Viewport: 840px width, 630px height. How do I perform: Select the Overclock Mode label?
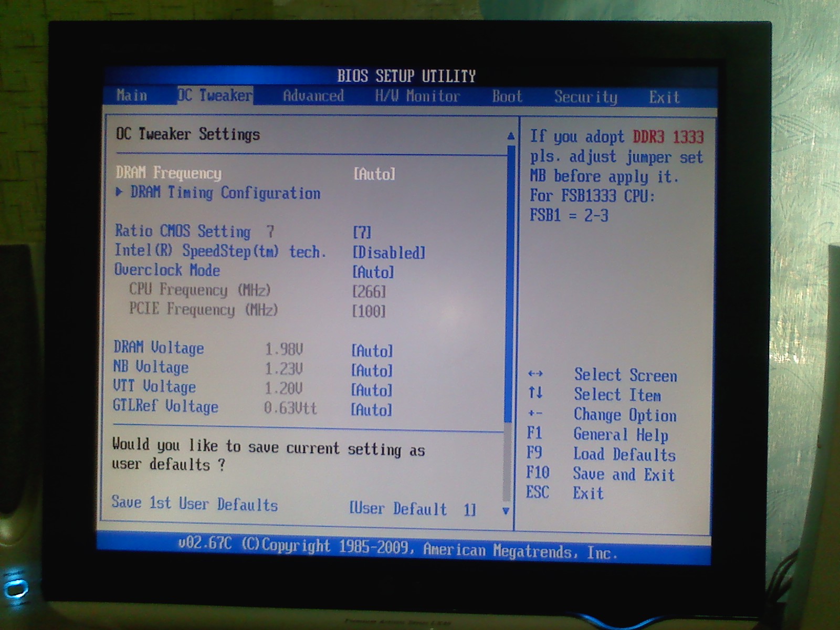pos(167,270)
